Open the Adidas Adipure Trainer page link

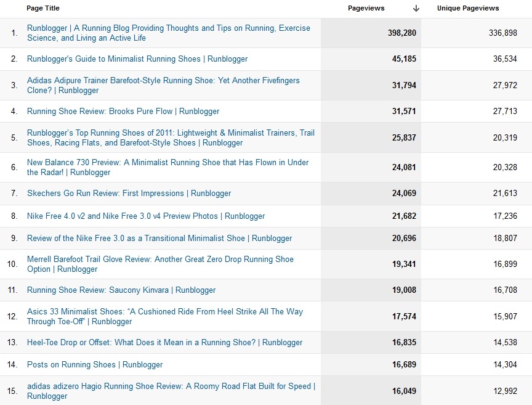pos(163,85)
